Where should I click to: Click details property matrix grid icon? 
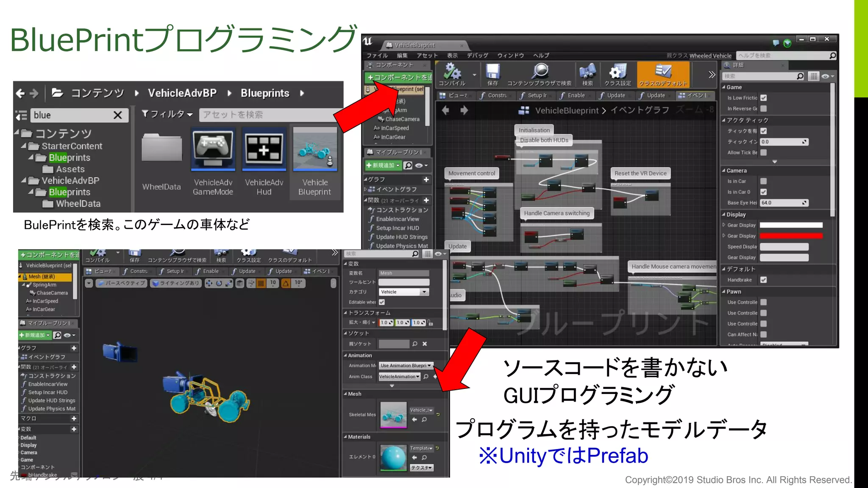813,76
